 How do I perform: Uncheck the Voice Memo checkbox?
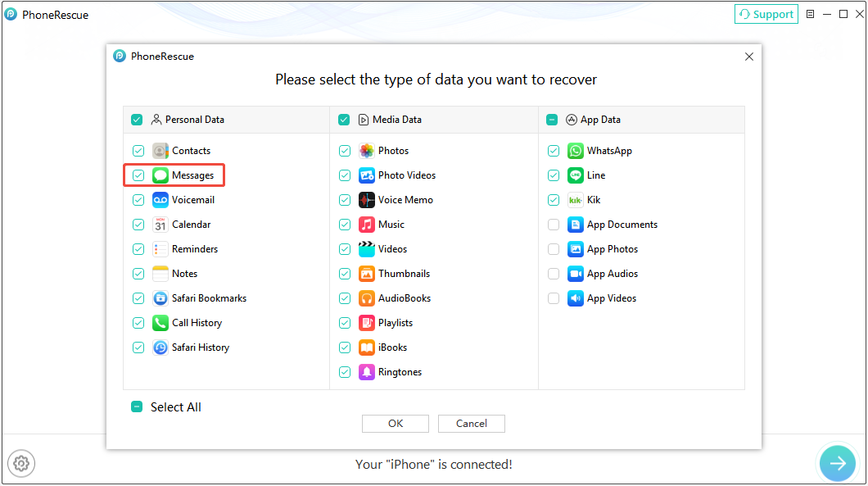[x=345, y=199]
